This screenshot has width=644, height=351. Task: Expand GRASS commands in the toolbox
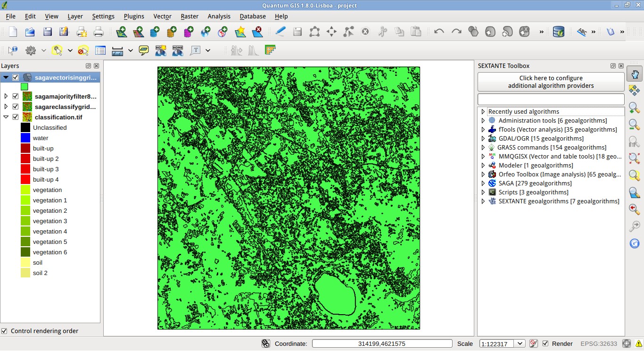pyautogui.click(x=483, y=147)
